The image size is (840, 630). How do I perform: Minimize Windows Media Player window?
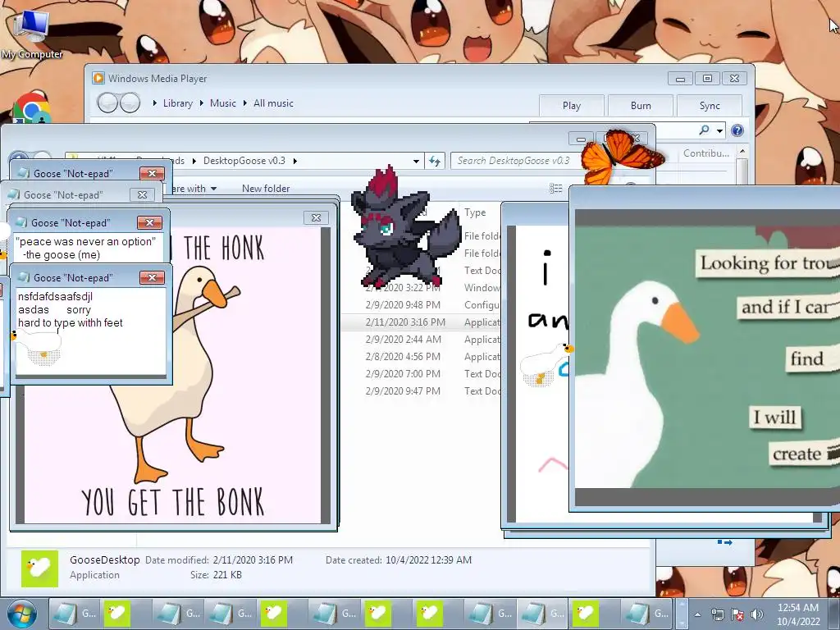680,79
